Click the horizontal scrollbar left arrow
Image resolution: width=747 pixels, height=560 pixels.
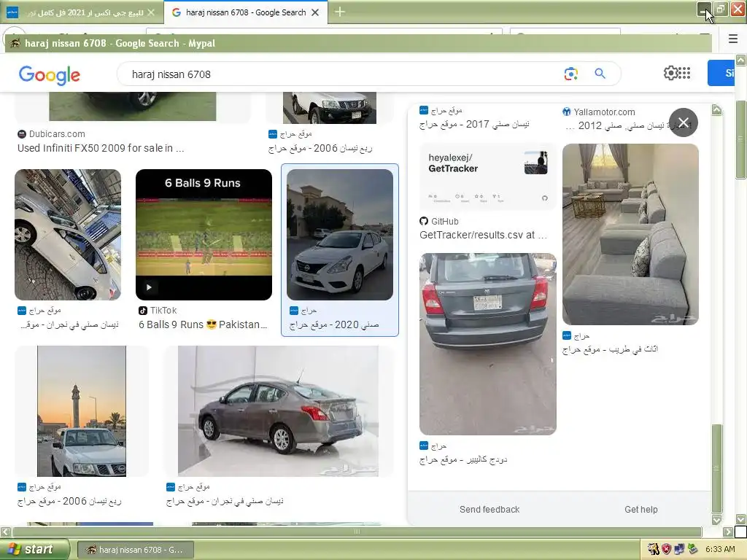point(5,532)
